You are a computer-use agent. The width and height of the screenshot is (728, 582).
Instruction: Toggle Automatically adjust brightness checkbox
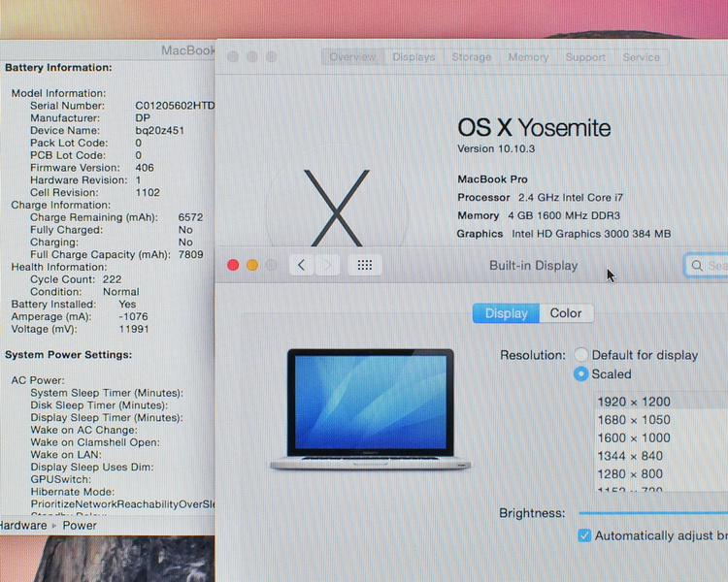[584, 535]
